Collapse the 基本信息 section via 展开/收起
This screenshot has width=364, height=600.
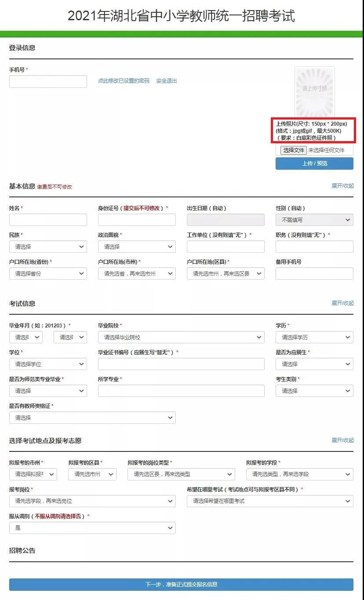342,186
